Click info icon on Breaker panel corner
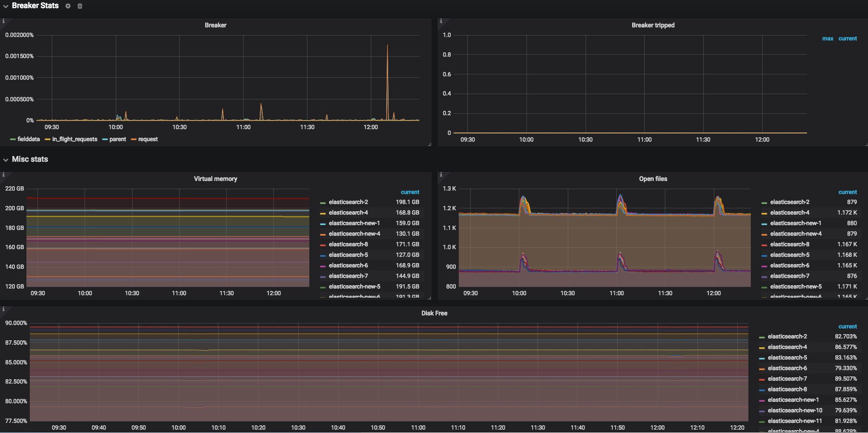 pos(3,21)
